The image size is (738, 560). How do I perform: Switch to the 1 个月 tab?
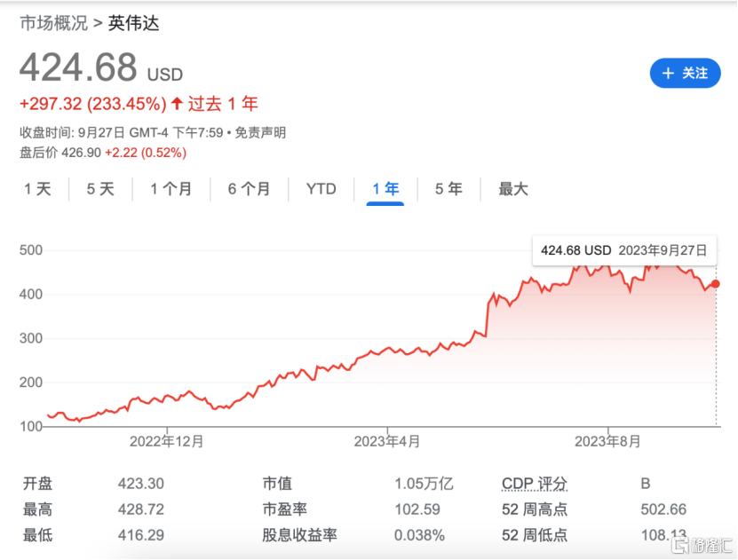(x=171, y=189)
